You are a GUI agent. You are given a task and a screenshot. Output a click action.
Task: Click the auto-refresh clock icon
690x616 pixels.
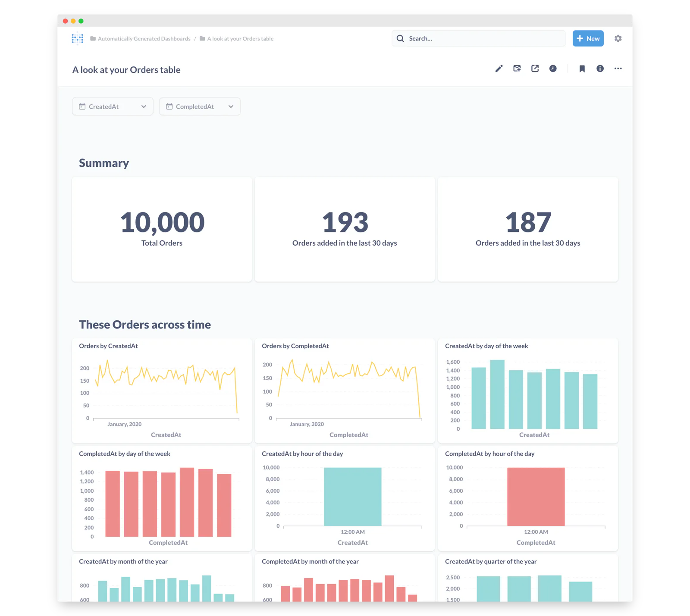553,69
